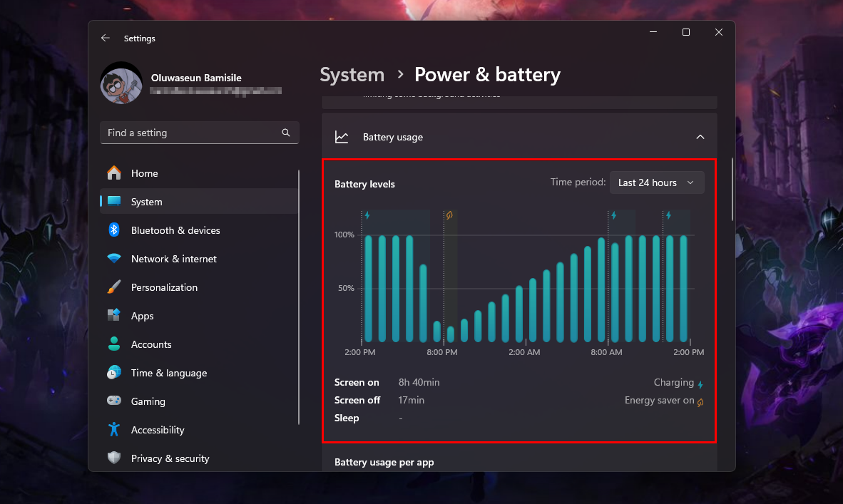The width and height of the screenshot is (843, 504).
Task: Open Home in the sidebar
Action: coord(200,173)
